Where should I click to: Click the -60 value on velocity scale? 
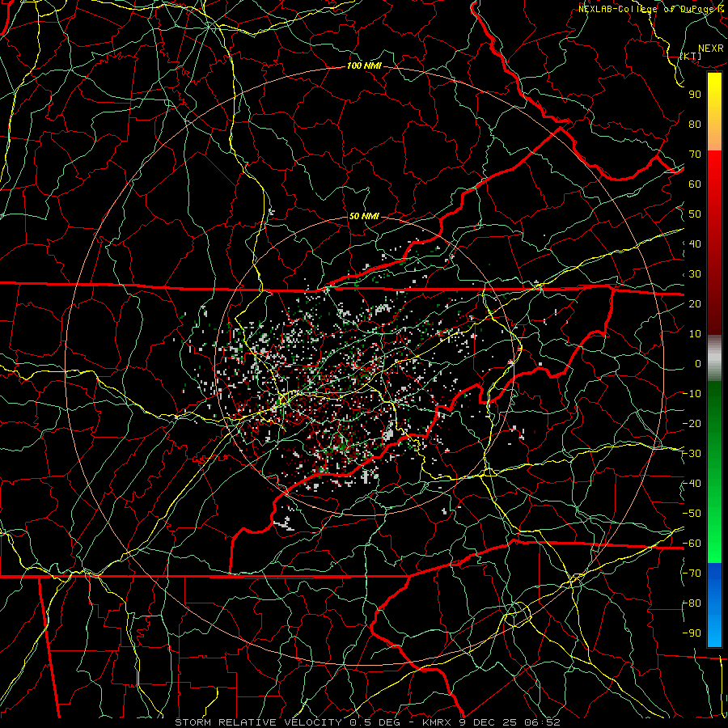point(692,544)
